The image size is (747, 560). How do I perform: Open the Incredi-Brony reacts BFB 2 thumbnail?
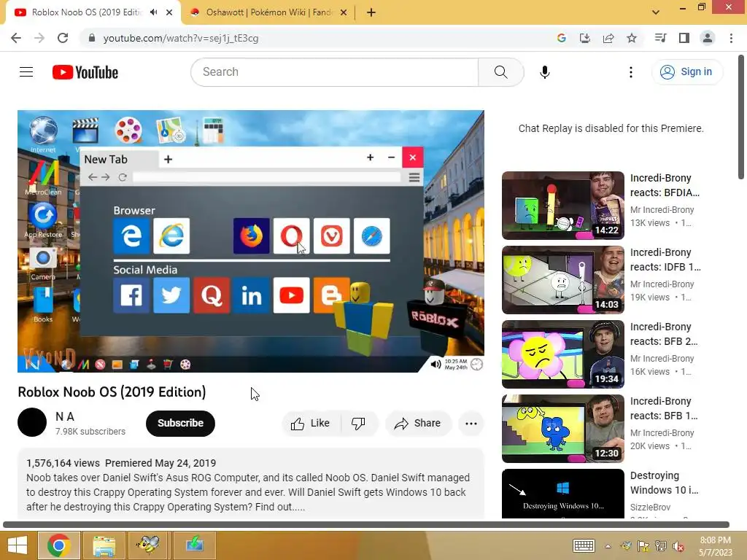(562, 354)
